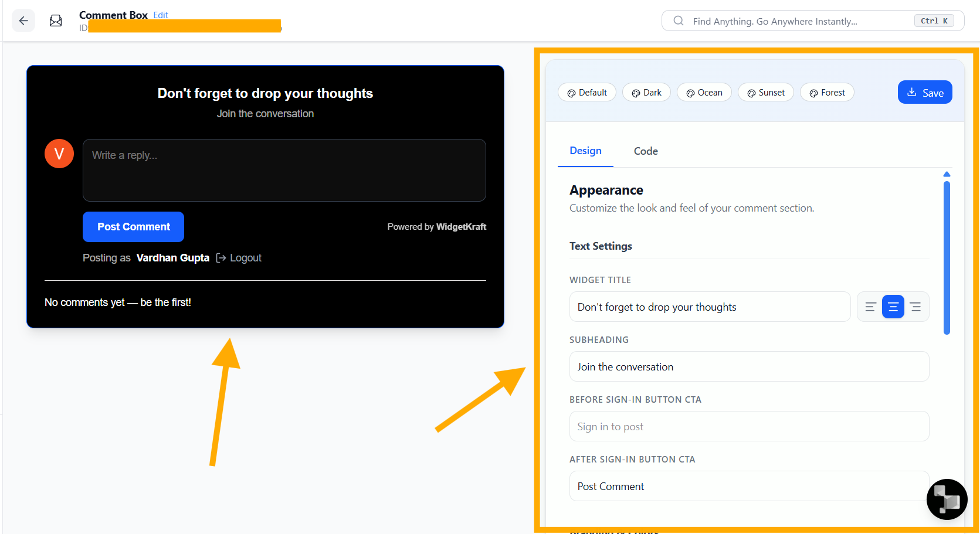This screenshot has height=534, width=980.
Task: Save the widget settings
Action: click(924, 93)
